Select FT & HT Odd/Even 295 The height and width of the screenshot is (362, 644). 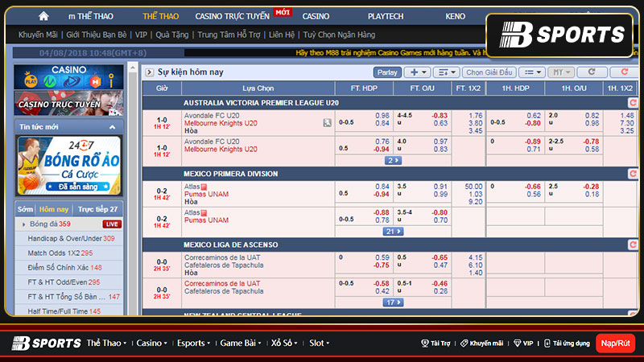[64, 282]
